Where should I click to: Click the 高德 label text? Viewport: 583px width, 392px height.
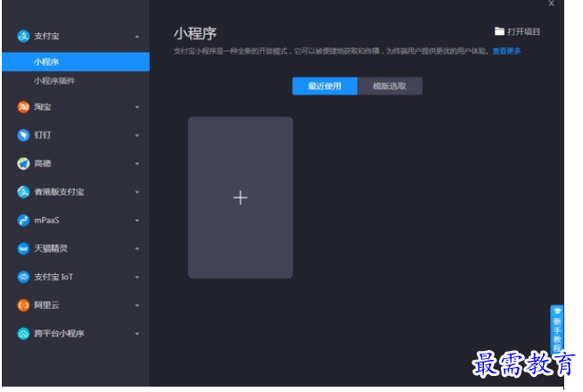[x=42, y=163]
